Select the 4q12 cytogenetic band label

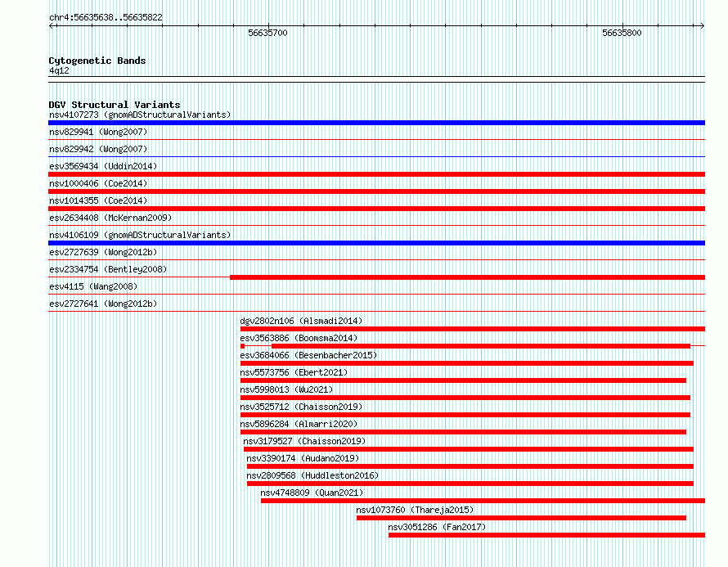[59, 70]
